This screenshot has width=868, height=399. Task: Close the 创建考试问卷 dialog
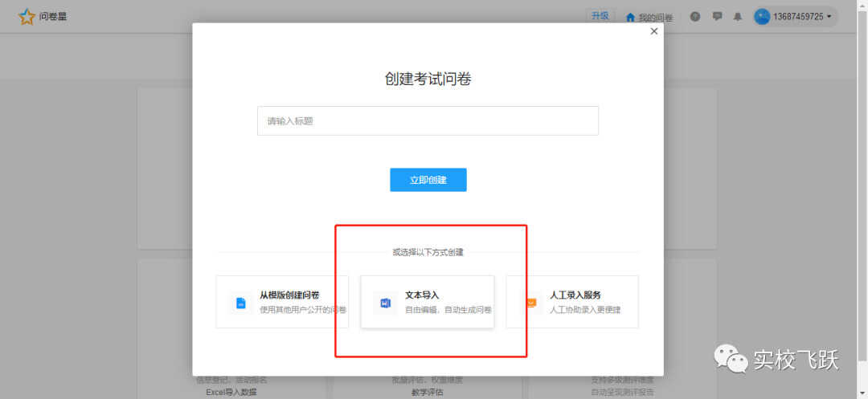pyautogui.click(x=653, y=31)
